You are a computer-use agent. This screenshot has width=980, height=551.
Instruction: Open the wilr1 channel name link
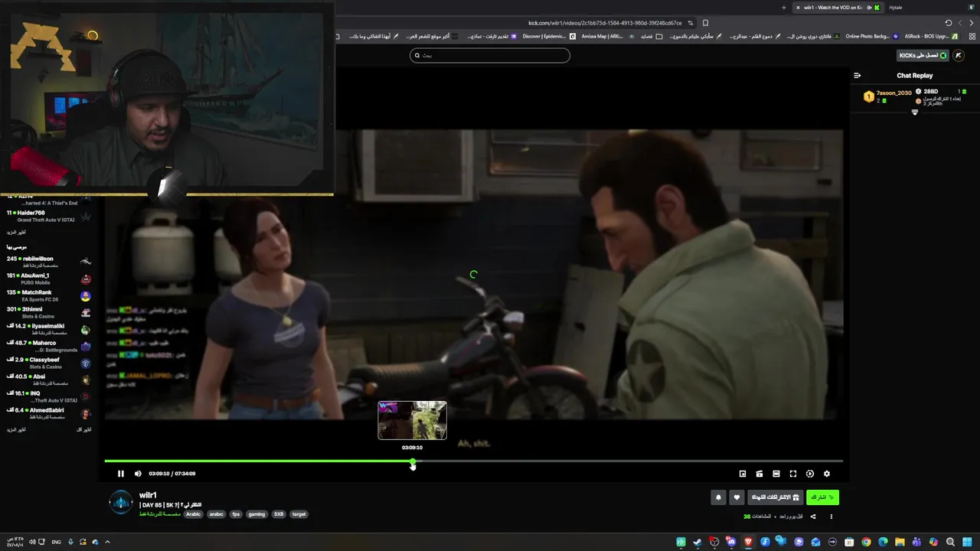[x=148, y=495]
